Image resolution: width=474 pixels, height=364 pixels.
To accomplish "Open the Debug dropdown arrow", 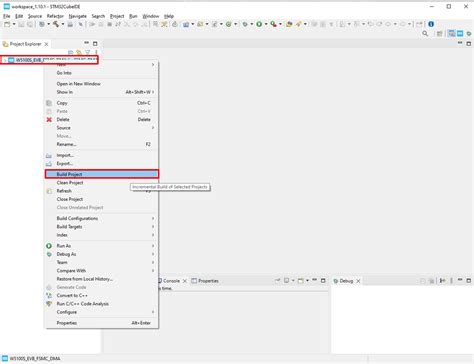I will [252, 24].
